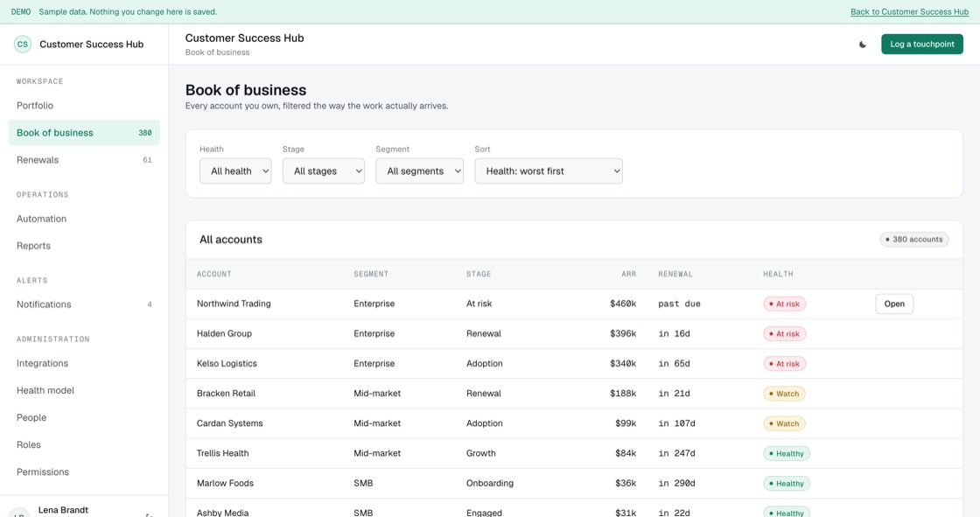
Task: Click All accounts table heading
Action: [231, 240]
